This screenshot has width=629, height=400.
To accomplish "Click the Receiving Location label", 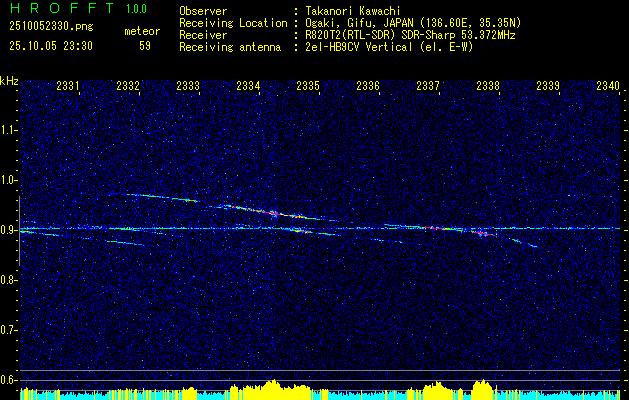I will pos(233,23).
